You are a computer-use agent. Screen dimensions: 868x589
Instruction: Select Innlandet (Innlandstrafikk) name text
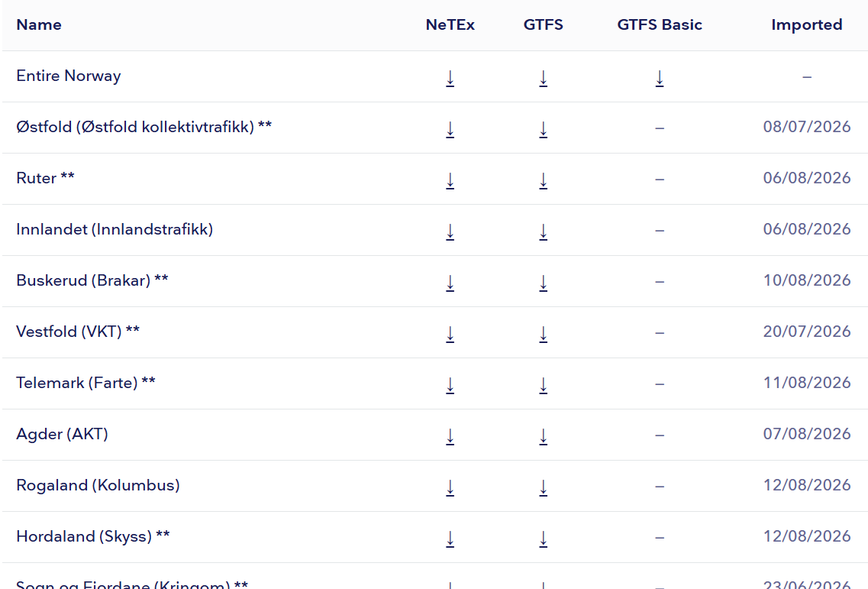click(115, 229)
